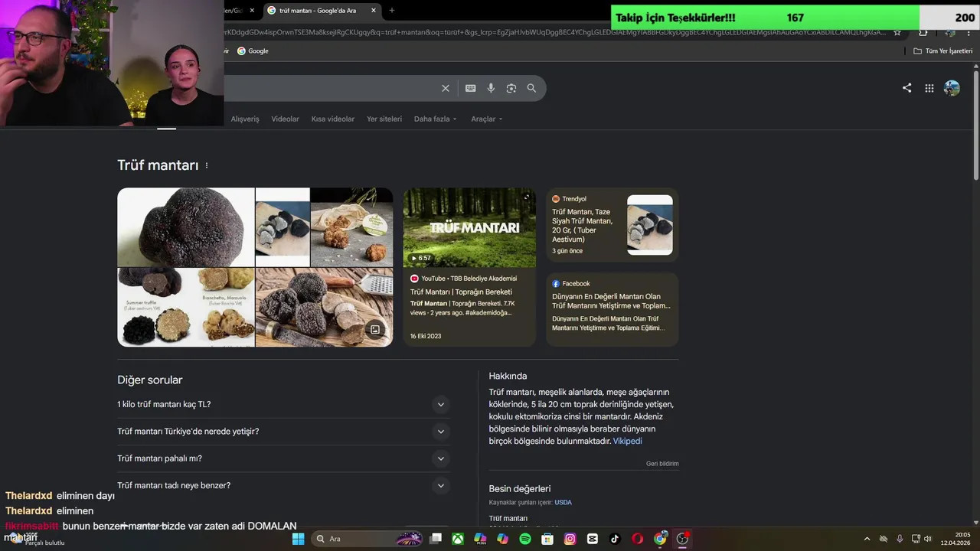Expand 'Türkiye'de nerede yetişir?' question
This screenshot has width=980, height=551.
[283, 432]
